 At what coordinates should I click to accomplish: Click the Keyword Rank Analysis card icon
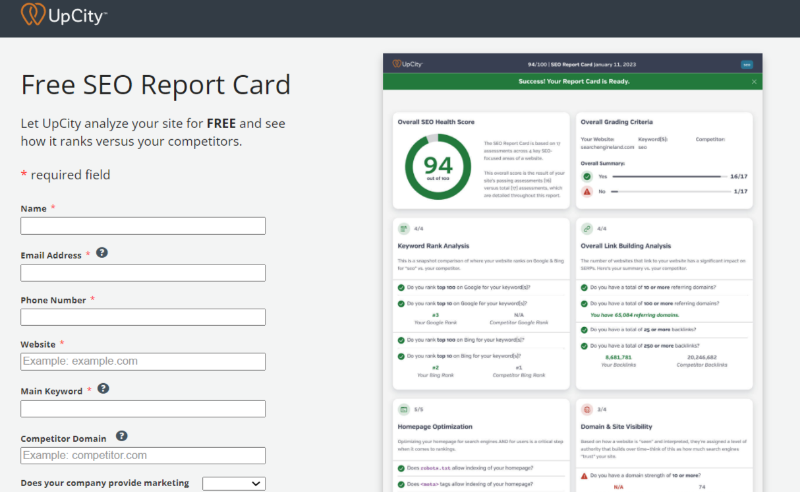(404, 229)
